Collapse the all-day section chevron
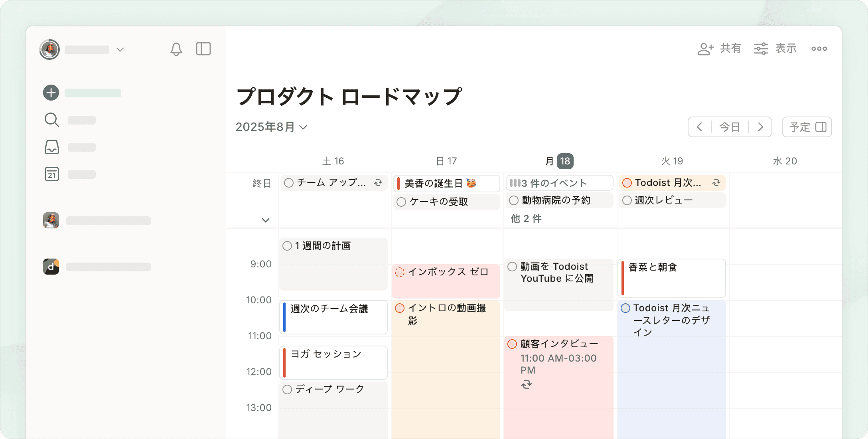 tap(266, 220)
